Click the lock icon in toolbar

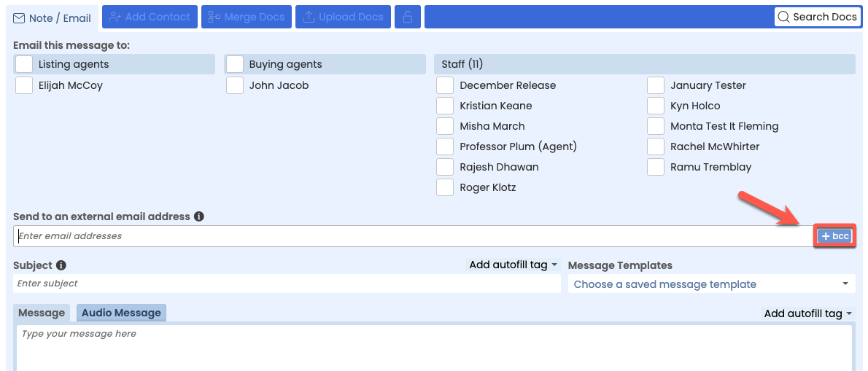coord(407,17)
